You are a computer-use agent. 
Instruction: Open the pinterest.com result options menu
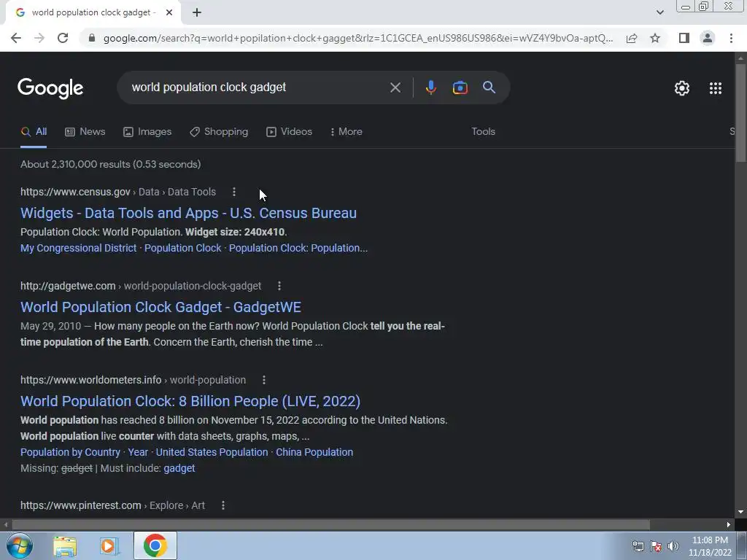tap(223, 506)
